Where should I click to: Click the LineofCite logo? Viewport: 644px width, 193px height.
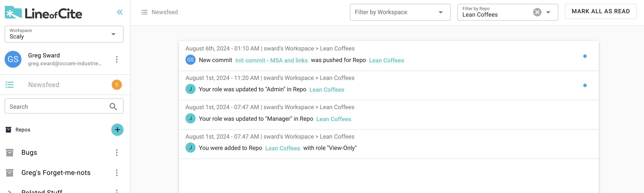[x=43, y=13]
